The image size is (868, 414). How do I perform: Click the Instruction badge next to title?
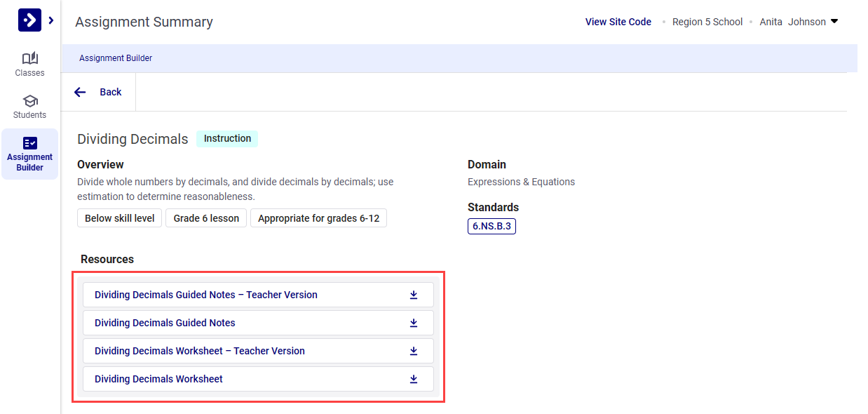[x=227, y=138]
